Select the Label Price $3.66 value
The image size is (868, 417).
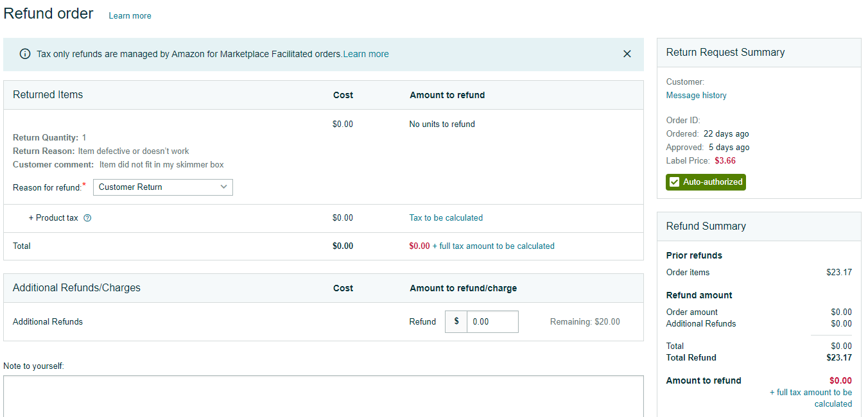coord(725,161)
